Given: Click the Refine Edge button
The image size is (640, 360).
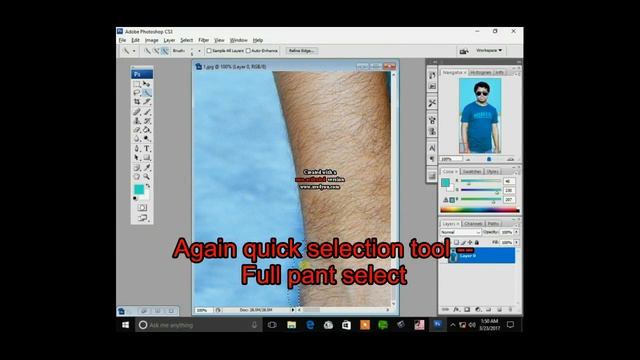Looking at the screenshot, I should pos(301,51).
